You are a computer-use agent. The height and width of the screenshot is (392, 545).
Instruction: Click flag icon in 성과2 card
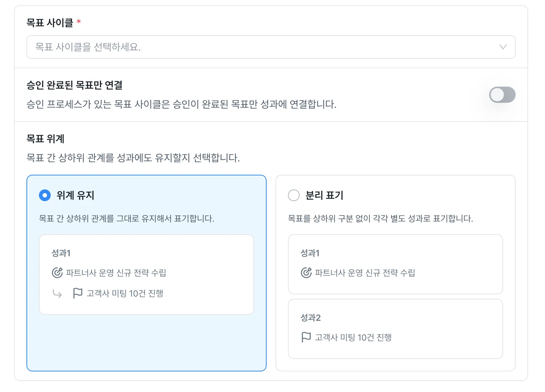pyautogui.click(x=306, y=337)
